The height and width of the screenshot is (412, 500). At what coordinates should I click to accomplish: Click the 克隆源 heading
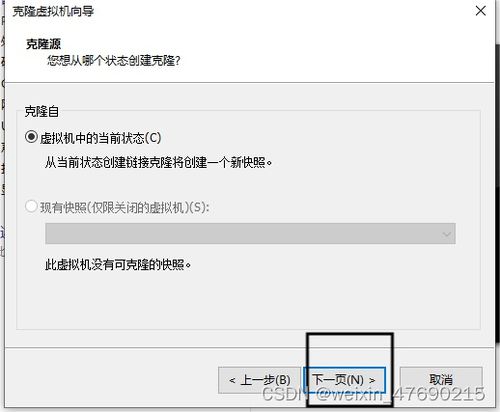point(43,44)
